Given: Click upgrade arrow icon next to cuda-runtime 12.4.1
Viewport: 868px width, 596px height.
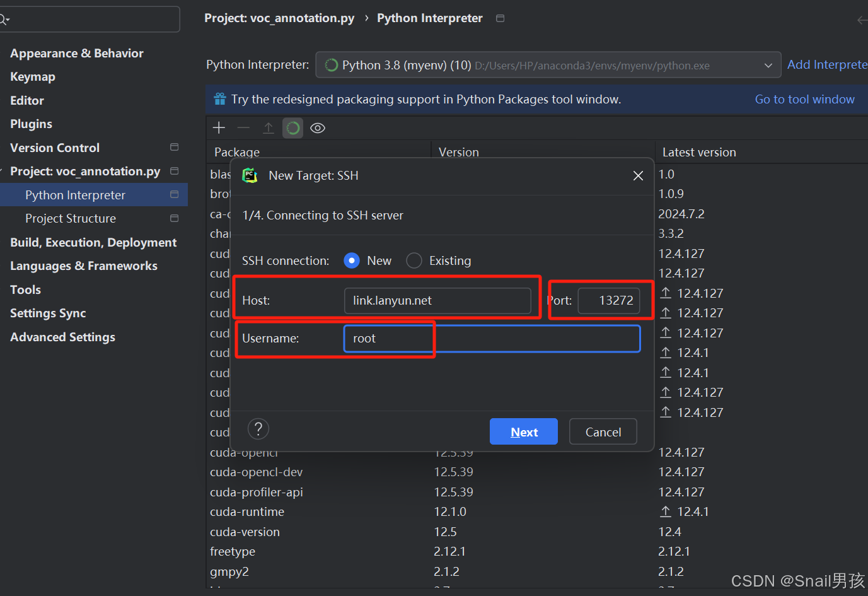Looking at the screenshot, I should click(666, 511).
